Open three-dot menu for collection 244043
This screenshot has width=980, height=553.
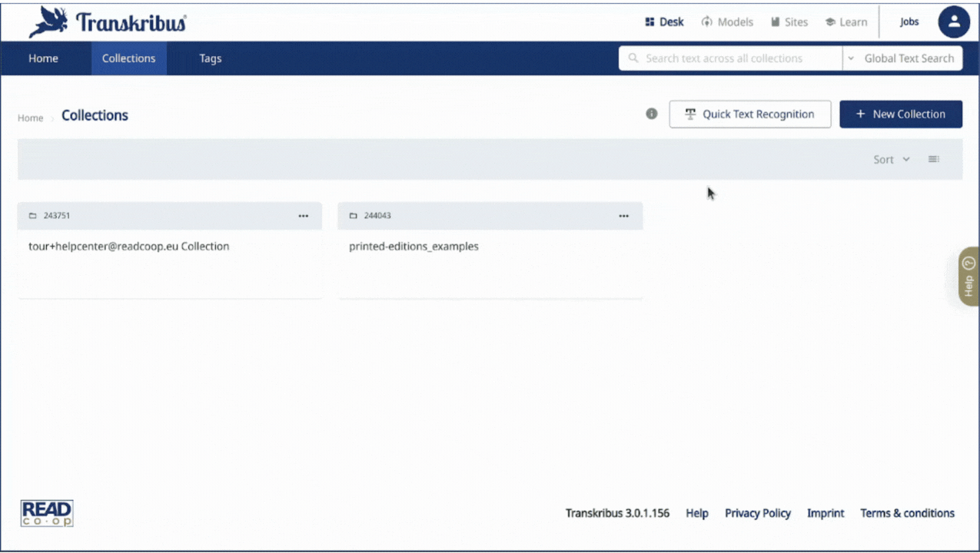click(623, 216)
